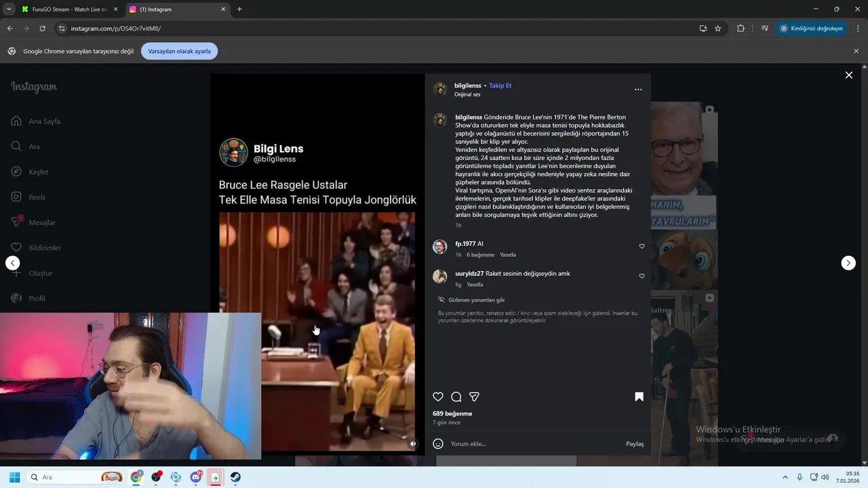
Task: Open the emoji picker in comment box
Action: tap(438, 443)
